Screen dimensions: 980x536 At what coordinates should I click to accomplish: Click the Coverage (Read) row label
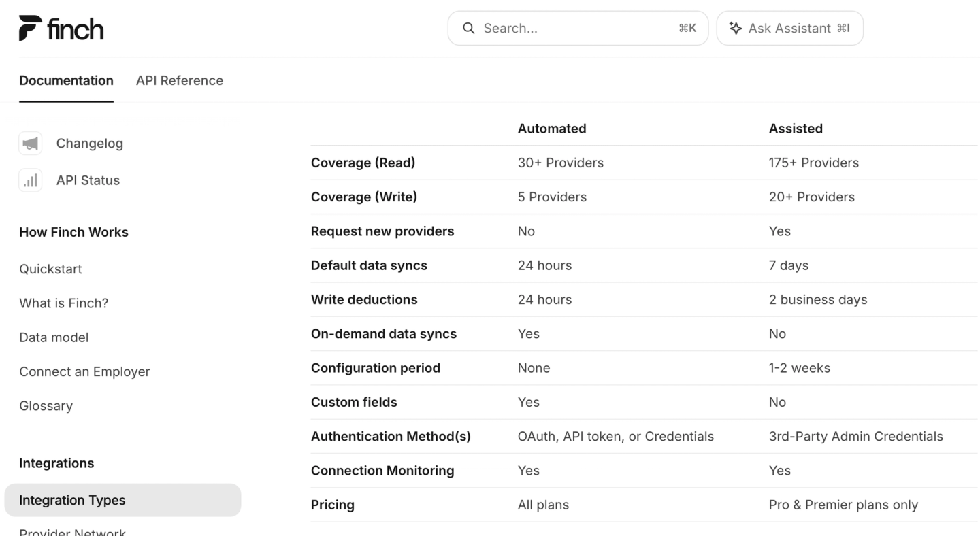[363, 163]
